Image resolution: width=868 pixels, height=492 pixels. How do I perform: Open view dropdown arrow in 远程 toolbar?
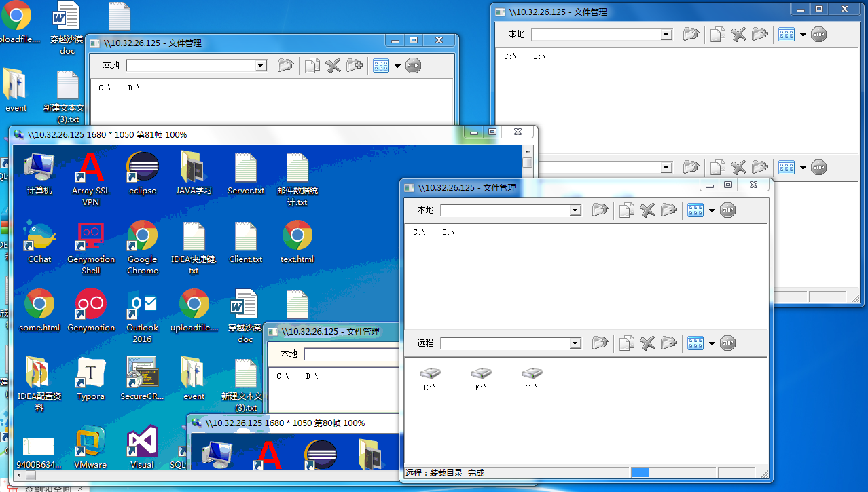coord(712,344)
